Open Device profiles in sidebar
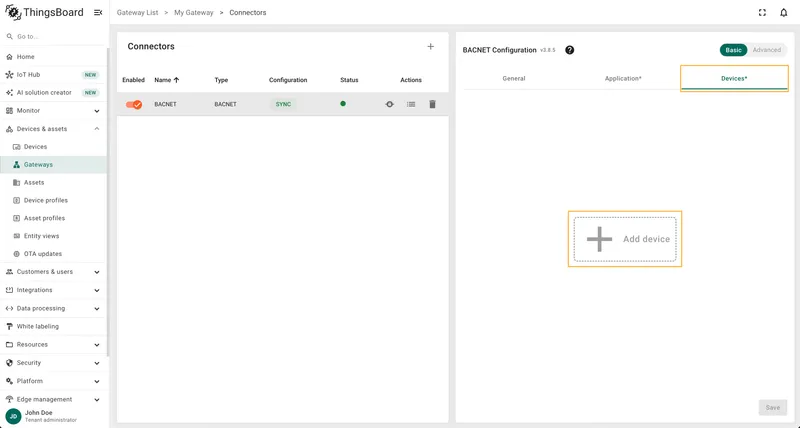 [x=54, y=200]
